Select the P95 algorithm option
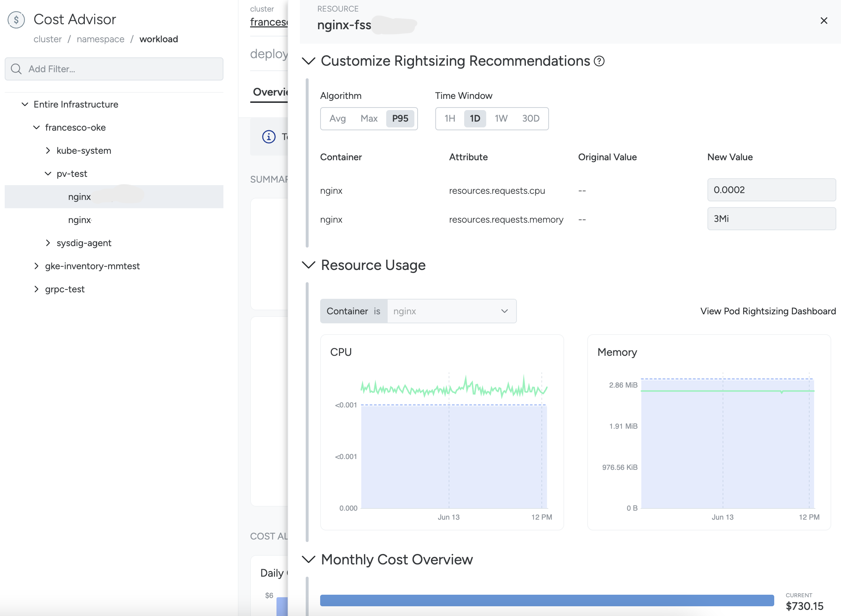This screenshot has width=841, height=616. coord(400,119)
